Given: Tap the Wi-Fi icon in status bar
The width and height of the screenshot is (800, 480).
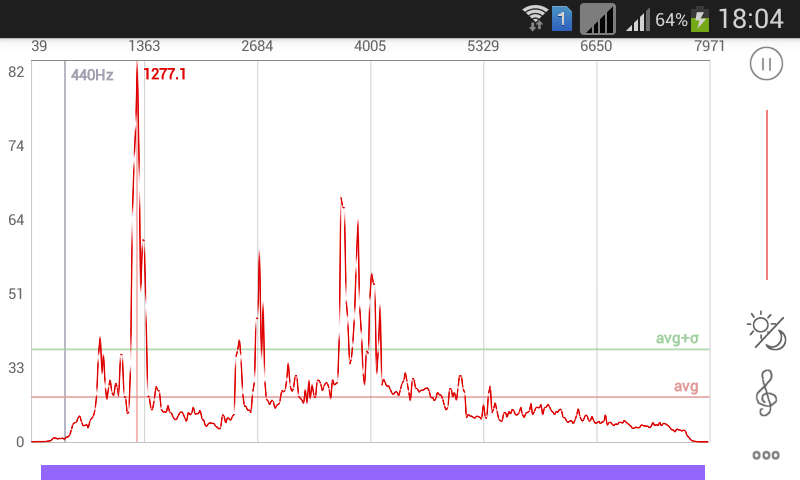Looking at the screenshot, I should (536, 18).
